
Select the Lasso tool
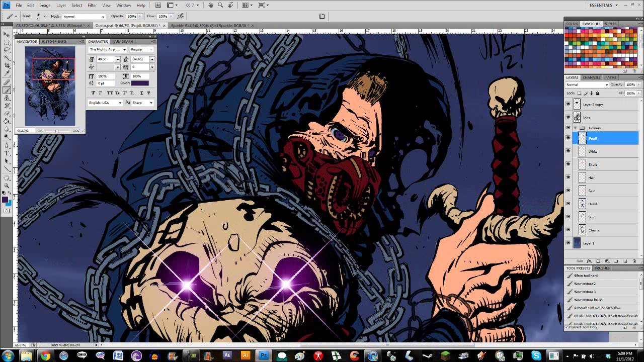click(7, 50)
